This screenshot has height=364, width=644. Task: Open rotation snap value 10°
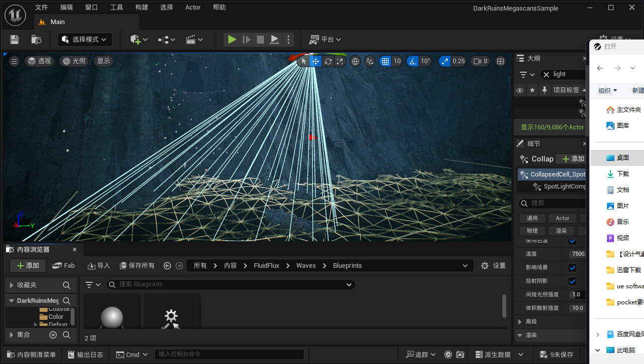425,61
